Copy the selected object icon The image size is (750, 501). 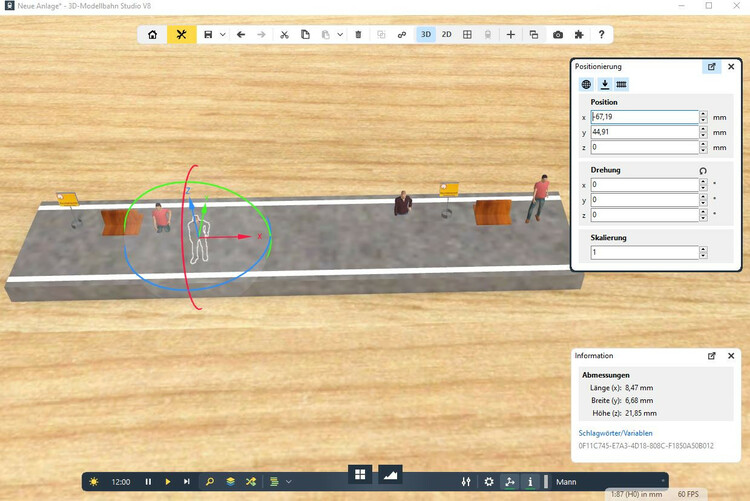pyautogui.click(x=305, y=34)
